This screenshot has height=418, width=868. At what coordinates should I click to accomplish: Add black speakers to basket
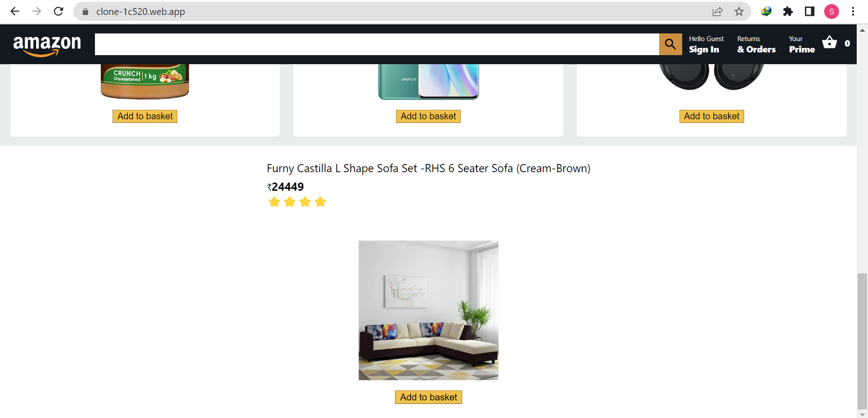[712, 116]
